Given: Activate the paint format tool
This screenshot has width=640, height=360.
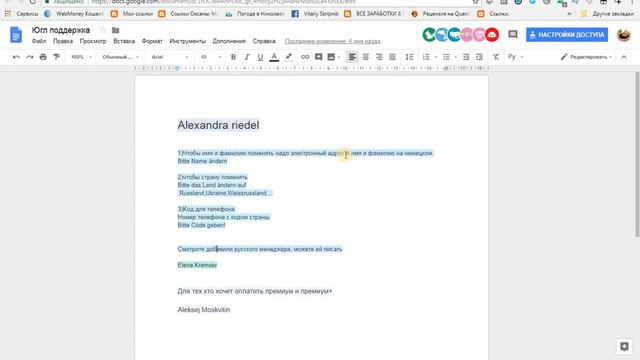Looking at the screenshot, I should 57,57.
